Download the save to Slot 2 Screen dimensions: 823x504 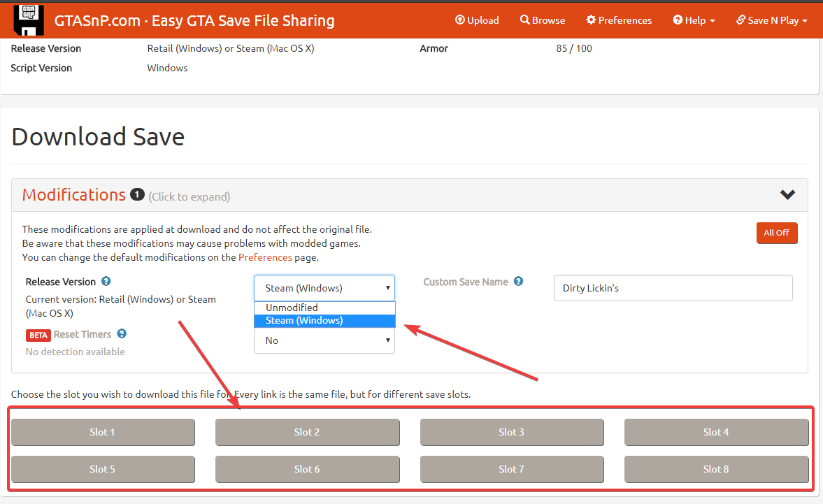[307, 432]
